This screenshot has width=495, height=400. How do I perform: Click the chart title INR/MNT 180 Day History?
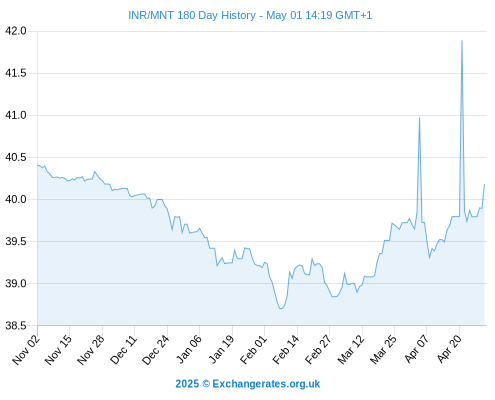[192, 15]
